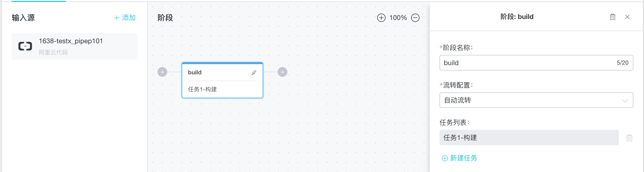Screen dimensions: 644x172
Task: Click the Aliyun code source icon
Action: [x=25, y=46]
